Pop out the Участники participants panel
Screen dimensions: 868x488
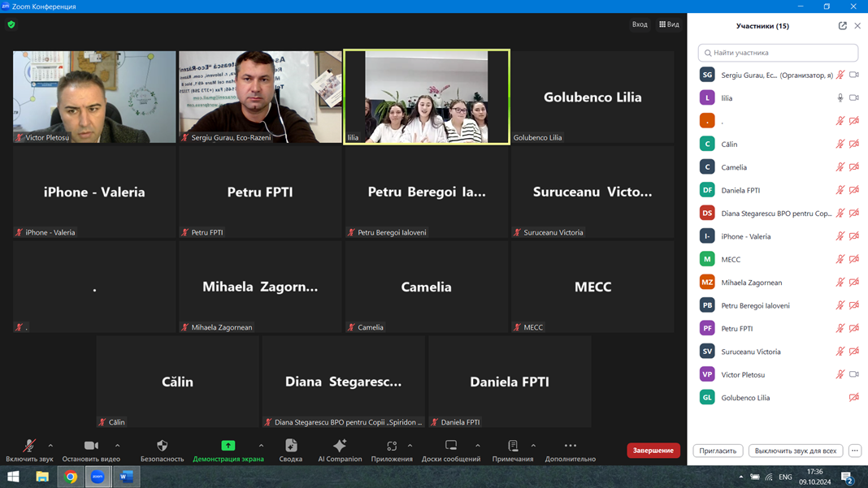coord(842,26)
